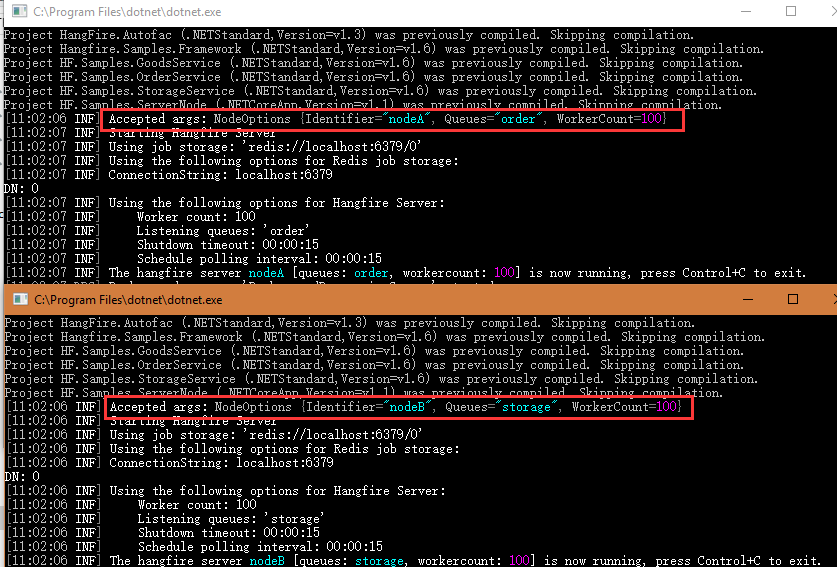Click 'HF.Samples.OrderService' line in nodeB window
The width and height of the screenshot is (837, 567).
tap(374, 364)
